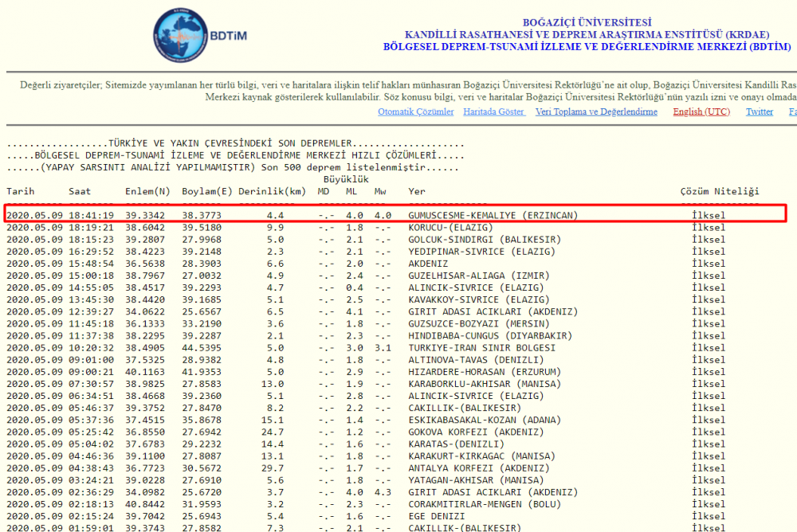The width and height of the screenshot is (797, 532).
Task: Click the Derinlik(km) column header
Action: (x=271, y=191)
